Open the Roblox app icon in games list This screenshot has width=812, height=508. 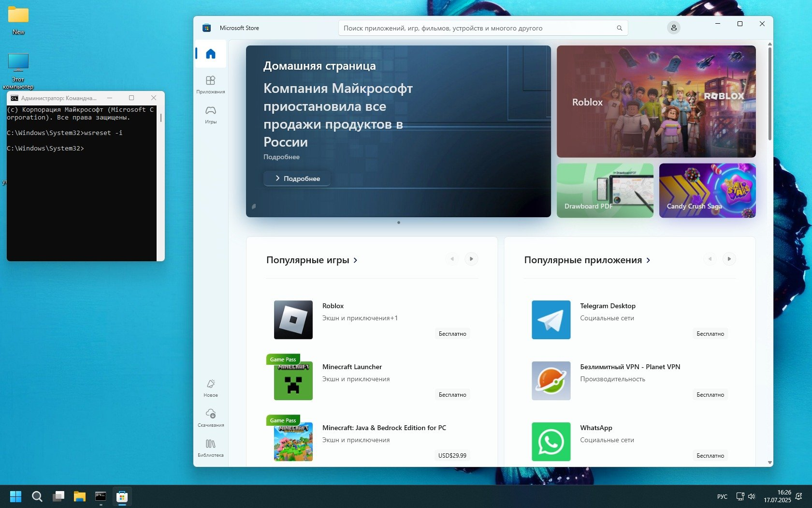coord(293,320)
